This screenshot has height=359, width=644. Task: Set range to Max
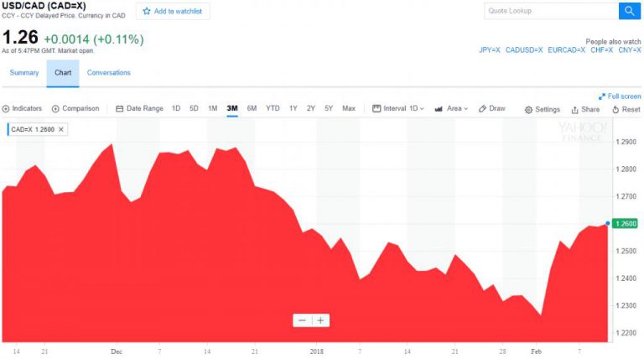tap(349, 108)
